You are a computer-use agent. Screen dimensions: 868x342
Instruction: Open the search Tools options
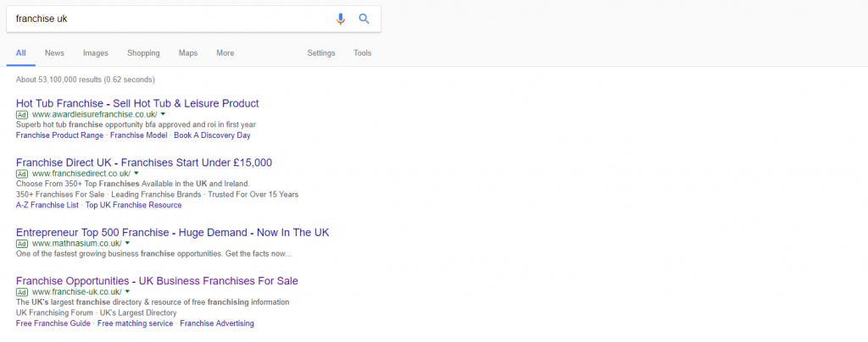pyautogui.click(x=362, y=53)
